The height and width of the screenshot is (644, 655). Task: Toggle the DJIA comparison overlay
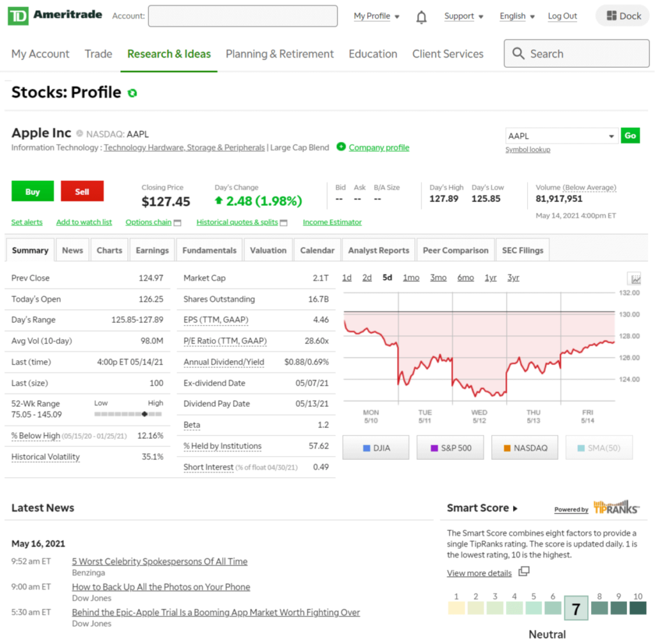pyautogui.click(x=376, y=448)
